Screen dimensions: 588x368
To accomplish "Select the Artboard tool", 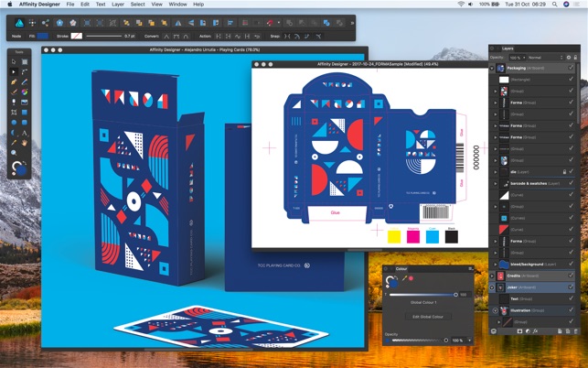I will [25, 61].
